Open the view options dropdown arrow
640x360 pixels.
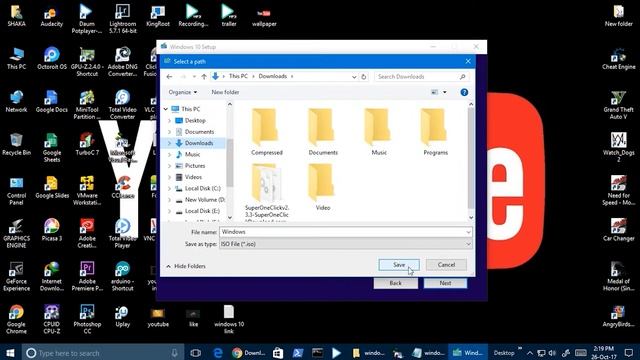(444, 92)
